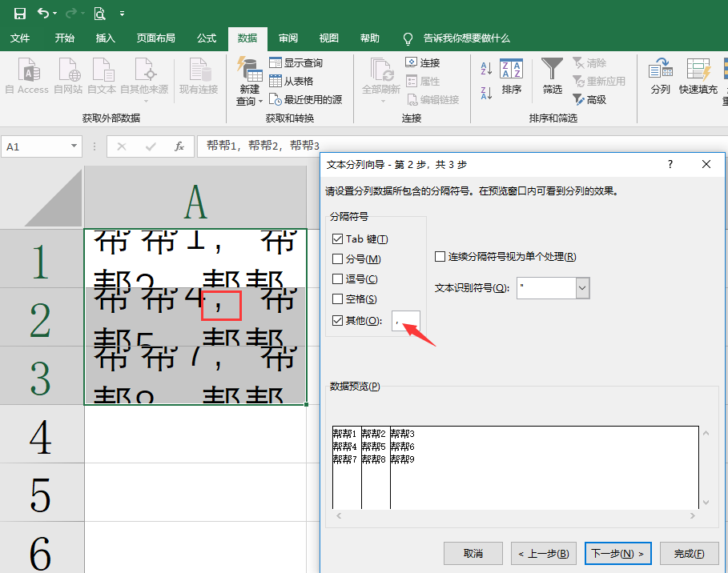Screen dimensions: 728x573
Task: Switch to the 开始 ribbon tab
Action: [x=65, y=38]
